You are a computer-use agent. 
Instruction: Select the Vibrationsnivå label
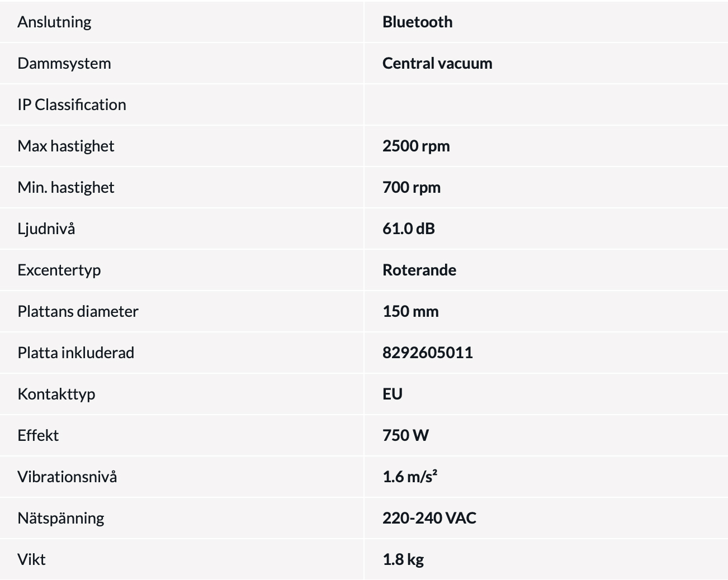(x=67, y=477)
